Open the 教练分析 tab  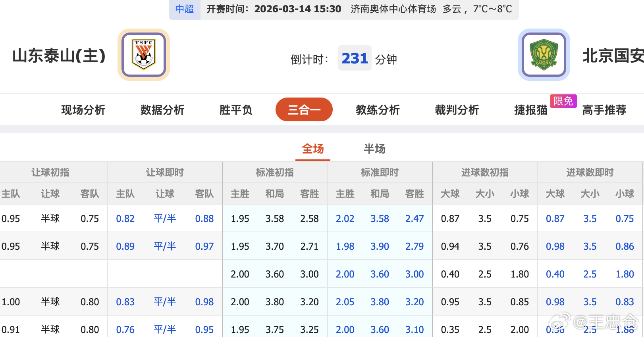coord(378,110)
